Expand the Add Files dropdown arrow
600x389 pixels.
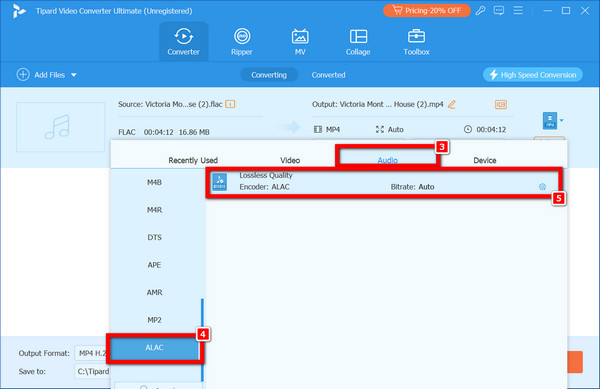tap(74, 75)
